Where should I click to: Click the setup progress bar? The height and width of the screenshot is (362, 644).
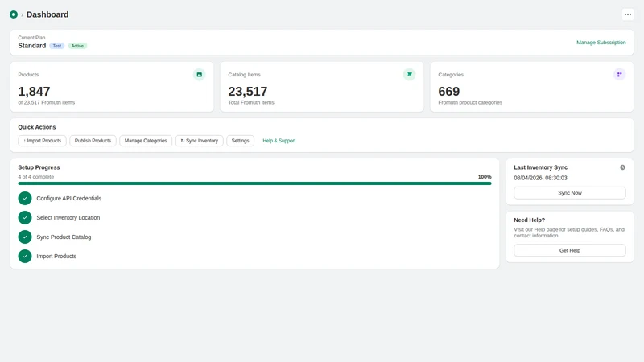pyautogui.click(x=254, y=183)
